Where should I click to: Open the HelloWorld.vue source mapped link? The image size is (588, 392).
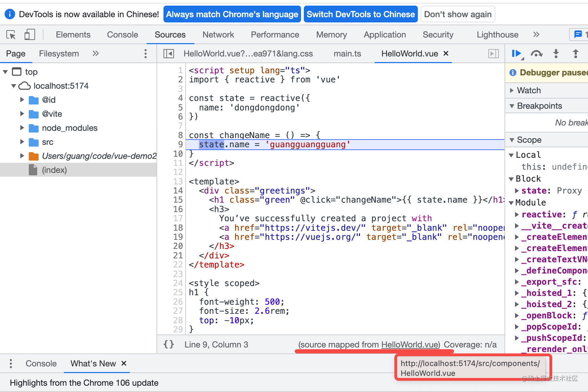click(x=410, y=345)
